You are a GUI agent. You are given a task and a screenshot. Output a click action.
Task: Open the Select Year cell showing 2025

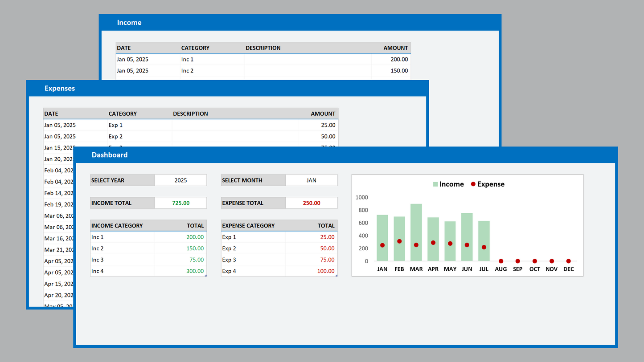(180, 180)
